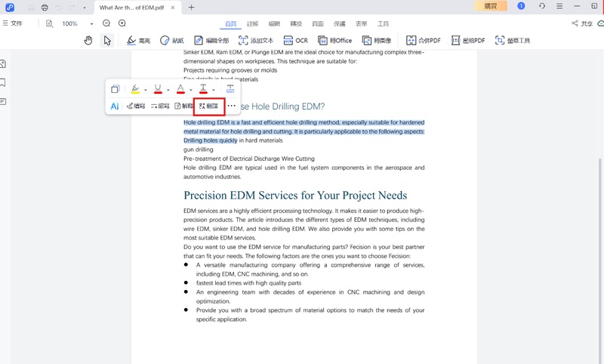Apply the yellow highlighter to selected text
Viewport: 604px width, 364px height.
tap(135, 89)
